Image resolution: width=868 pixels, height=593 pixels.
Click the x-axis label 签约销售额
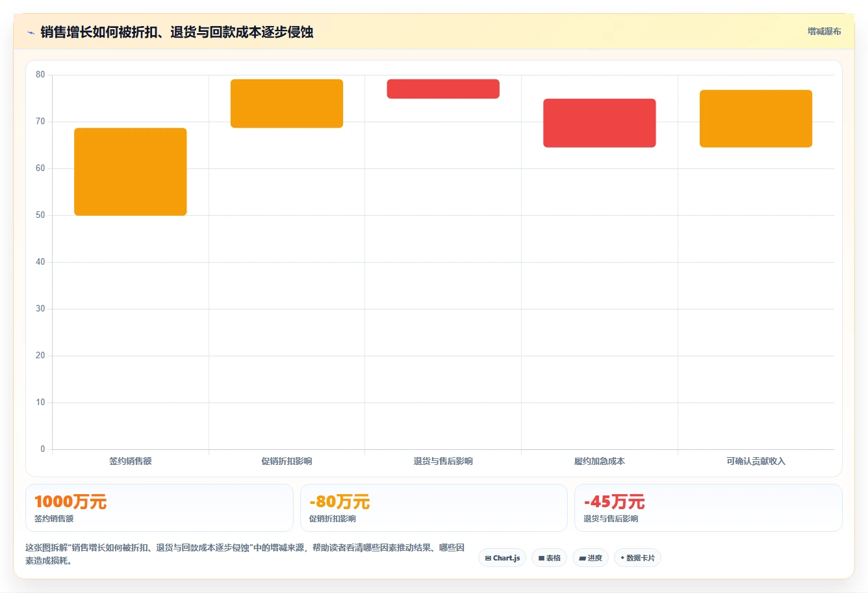coord(131,461)
